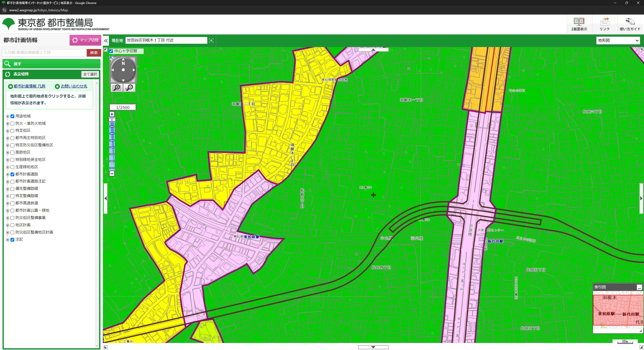Open the 地形図 map type dropdown
Image resolution: width=644 pixels, height=350 pixels.
click(618, 40)
